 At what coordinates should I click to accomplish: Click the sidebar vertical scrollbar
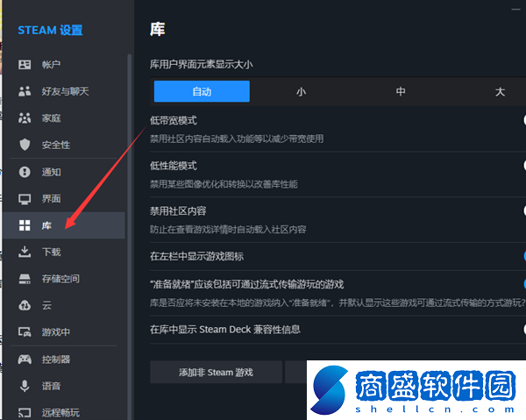[129, 235]
